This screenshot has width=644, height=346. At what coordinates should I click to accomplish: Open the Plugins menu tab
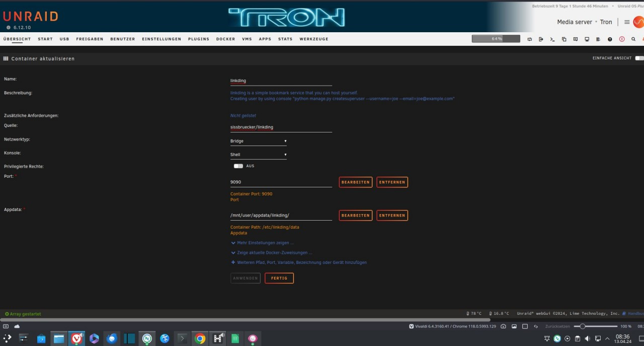click(x=199, y=39)
